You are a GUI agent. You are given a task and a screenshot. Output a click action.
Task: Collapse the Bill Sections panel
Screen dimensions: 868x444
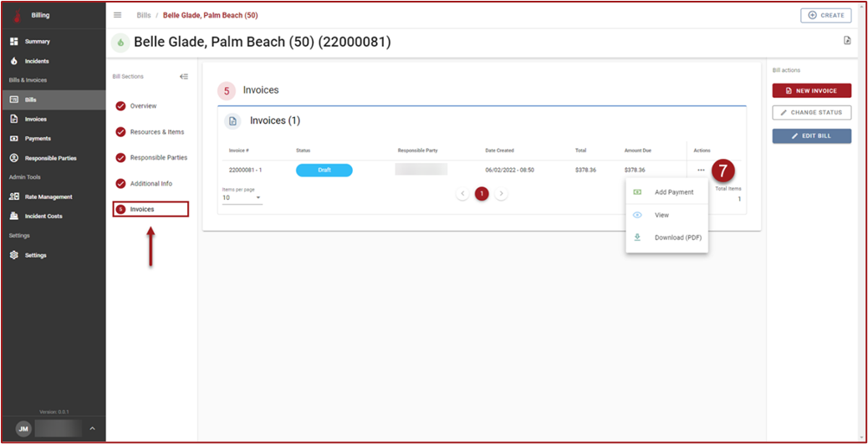tap(184, 76)
